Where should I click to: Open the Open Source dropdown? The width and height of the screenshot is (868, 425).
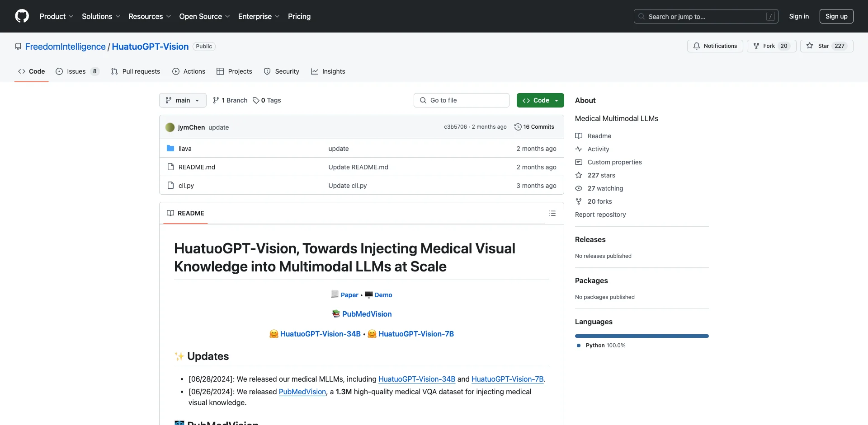pyautogui.click(x=204, y=16)
